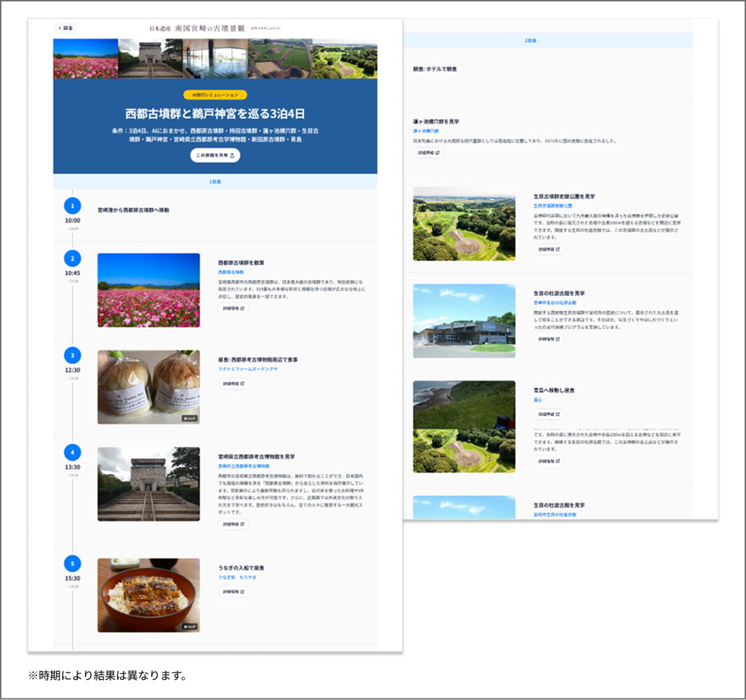Screen dimensions: 746x700
Task: Click timeline step 1 circle at 10:00
Action: point(72,205)
